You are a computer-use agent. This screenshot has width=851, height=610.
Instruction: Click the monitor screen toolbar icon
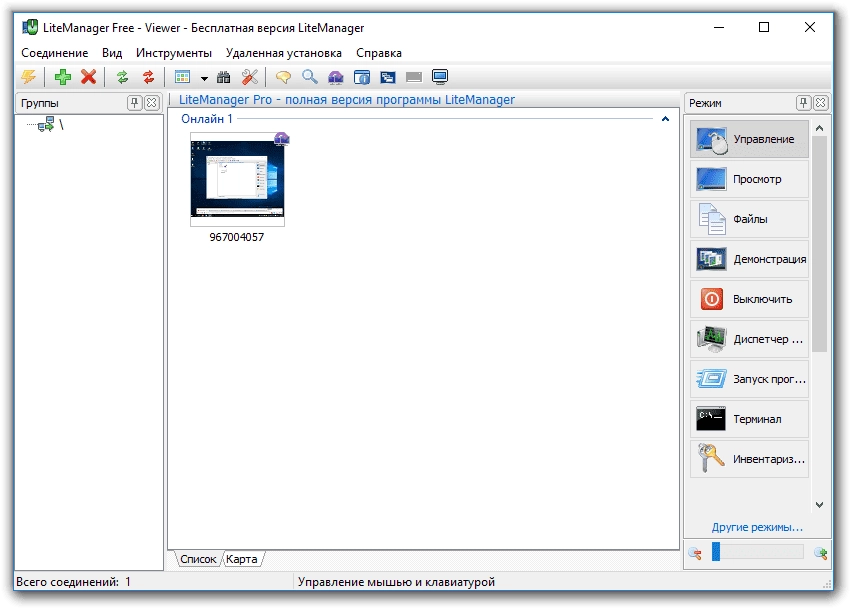(440, 77)
